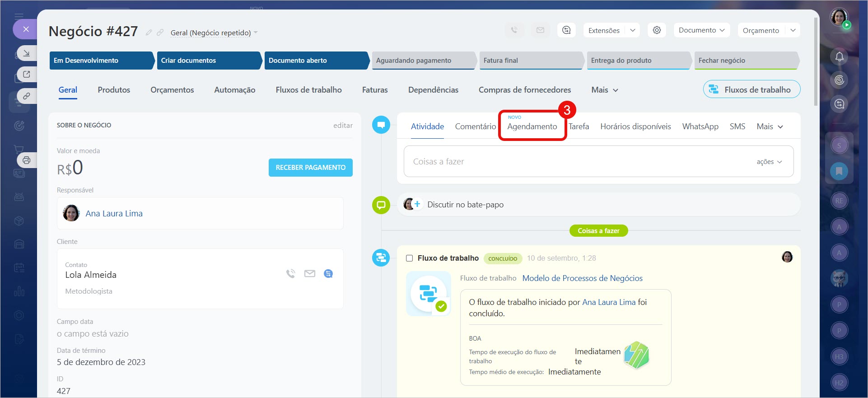
Task: Click the settings gear icon in header
Action: [657, 30]
